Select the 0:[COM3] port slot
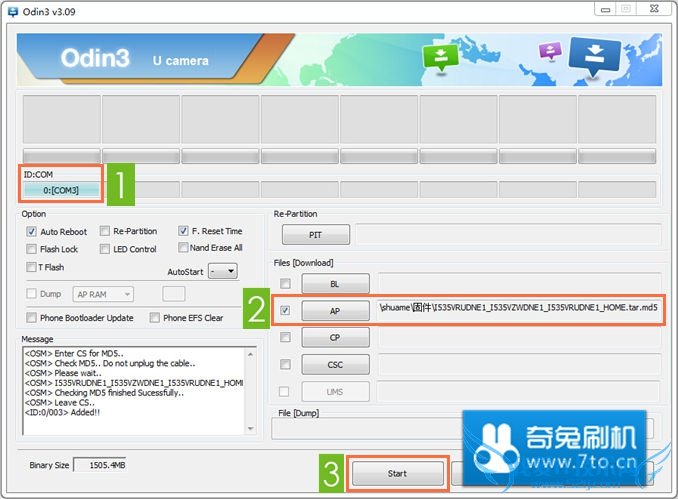Viewport: 678px width, 499px height. click(x=61, y=190)
